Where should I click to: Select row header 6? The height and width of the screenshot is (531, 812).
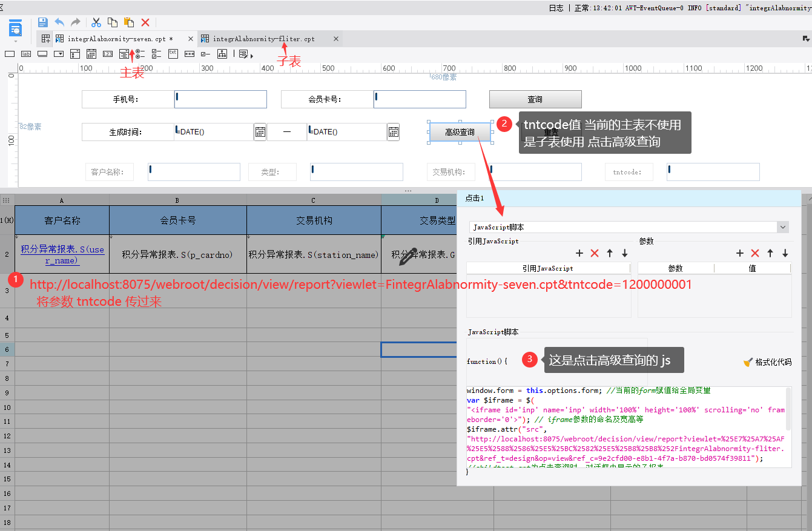click(7, 349)
